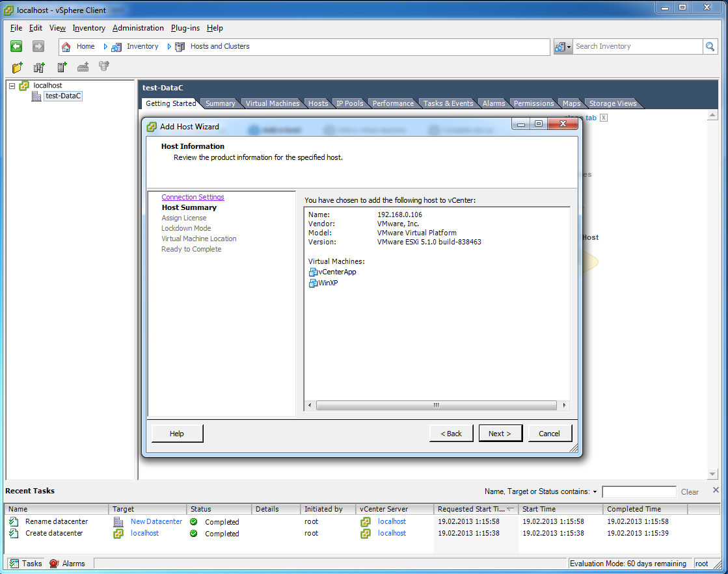Click the green Completed icon for Rename datacenter
728x574 pixels.
194,521
